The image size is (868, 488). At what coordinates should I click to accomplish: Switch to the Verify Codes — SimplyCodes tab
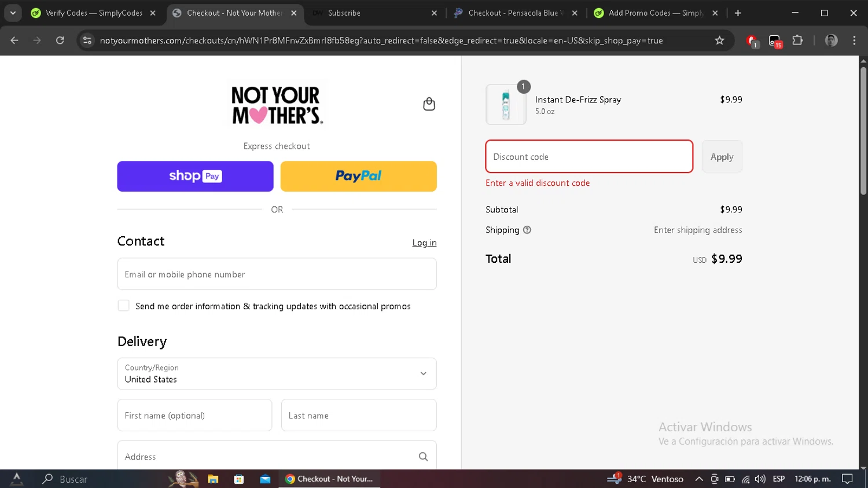(93, 13)
